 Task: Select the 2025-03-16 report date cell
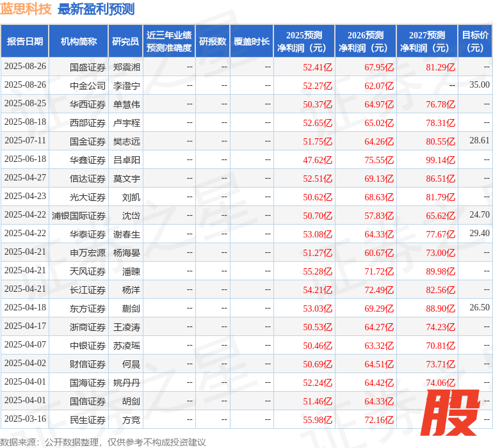25,419
